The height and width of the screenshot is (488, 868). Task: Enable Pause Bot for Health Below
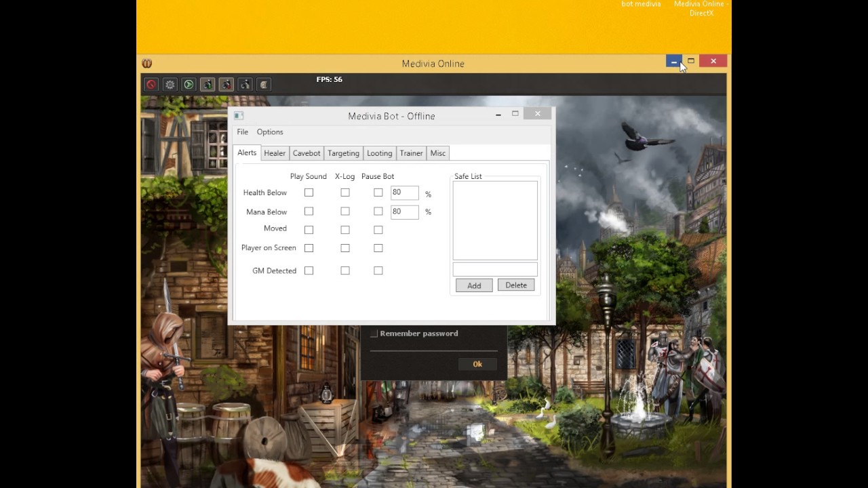pos(378,192)
